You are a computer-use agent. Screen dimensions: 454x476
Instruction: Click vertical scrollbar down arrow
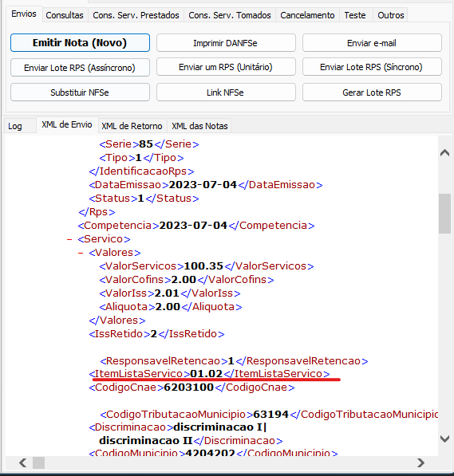(x=444, y=439)
